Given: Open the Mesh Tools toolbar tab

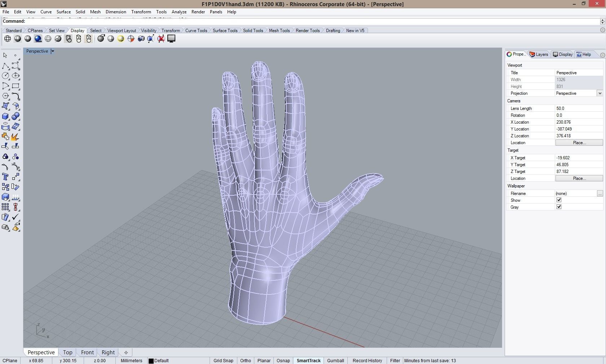Looking at the screenshot, I should point(279,31).
